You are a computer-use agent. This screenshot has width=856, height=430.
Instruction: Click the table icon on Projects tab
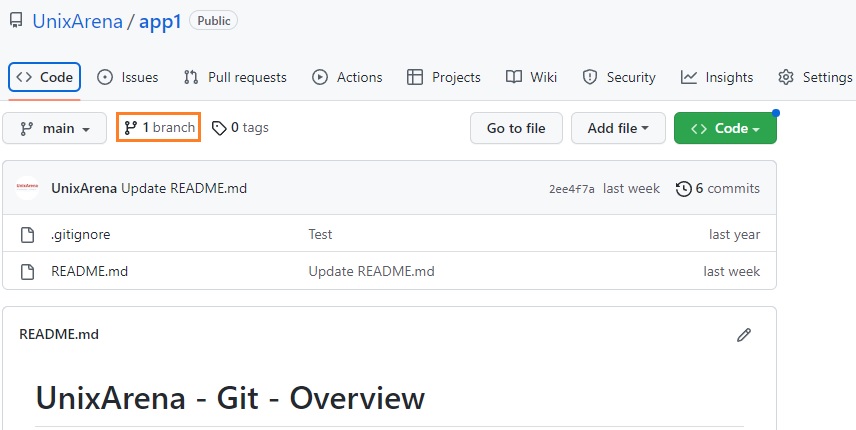coord(415,77)
